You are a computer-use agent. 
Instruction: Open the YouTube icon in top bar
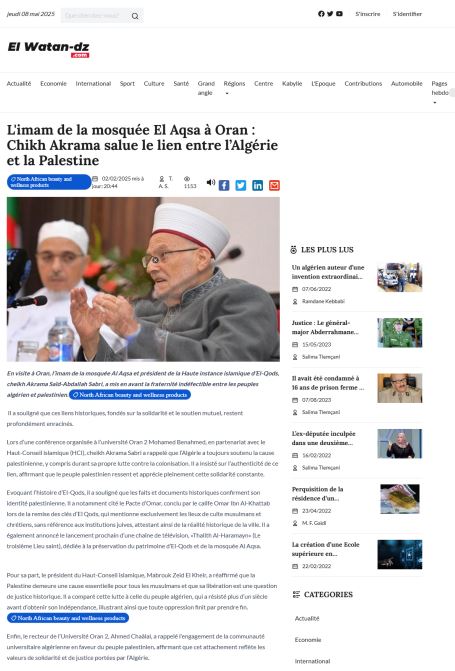pos(339,14)
